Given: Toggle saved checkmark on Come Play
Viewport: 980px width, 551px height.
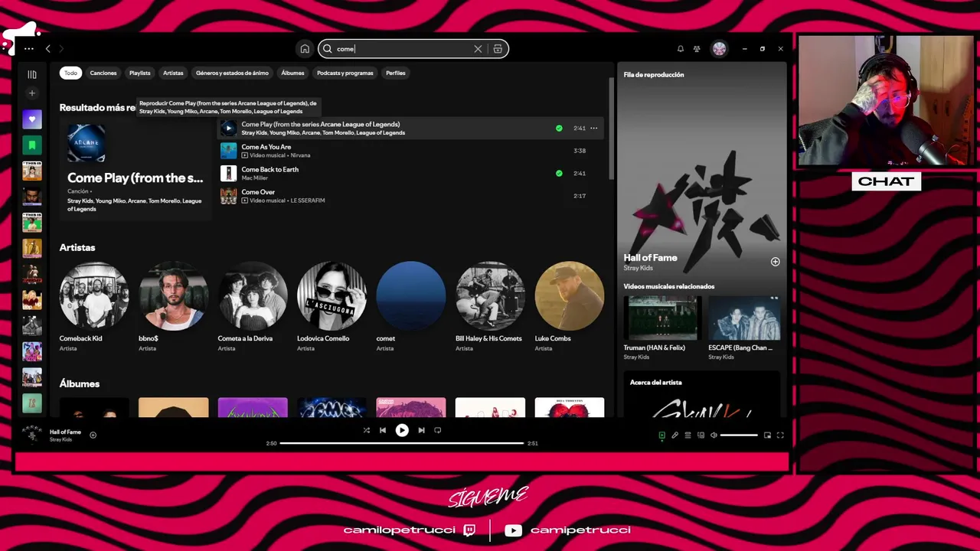Looking at the screenshot, I should click(x=559, y=128).
